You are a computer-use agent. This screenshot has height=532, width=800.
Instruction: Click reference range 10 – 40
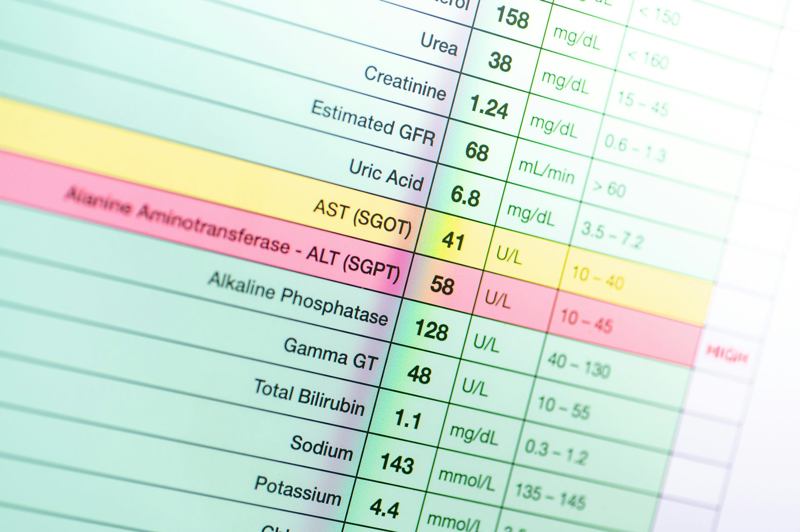tap(597, 278)
